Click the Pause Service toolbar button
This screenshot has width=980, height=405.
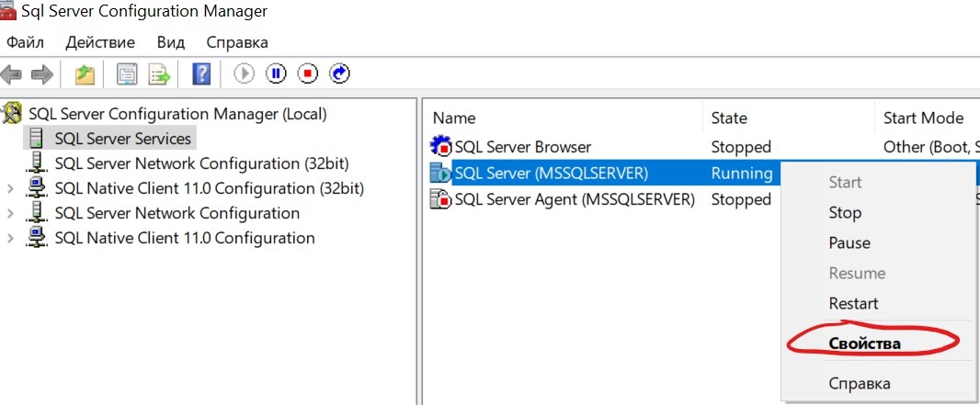[x=276, y=74]
